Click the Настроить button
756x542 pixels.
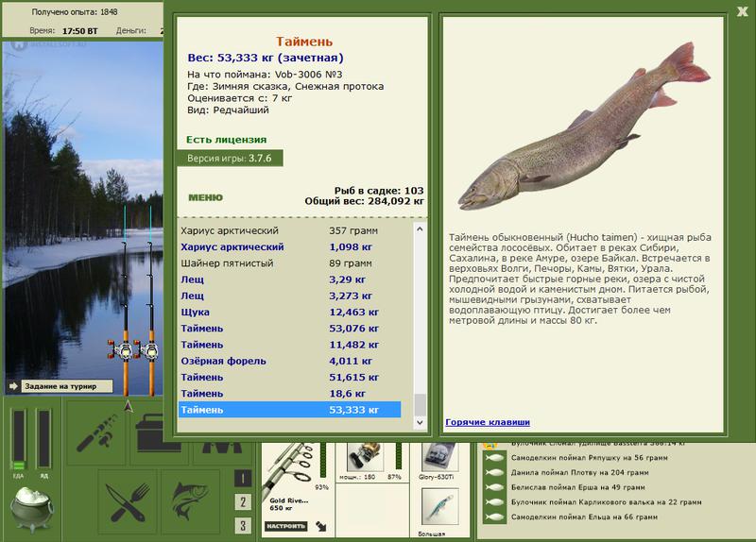(286, 526)
